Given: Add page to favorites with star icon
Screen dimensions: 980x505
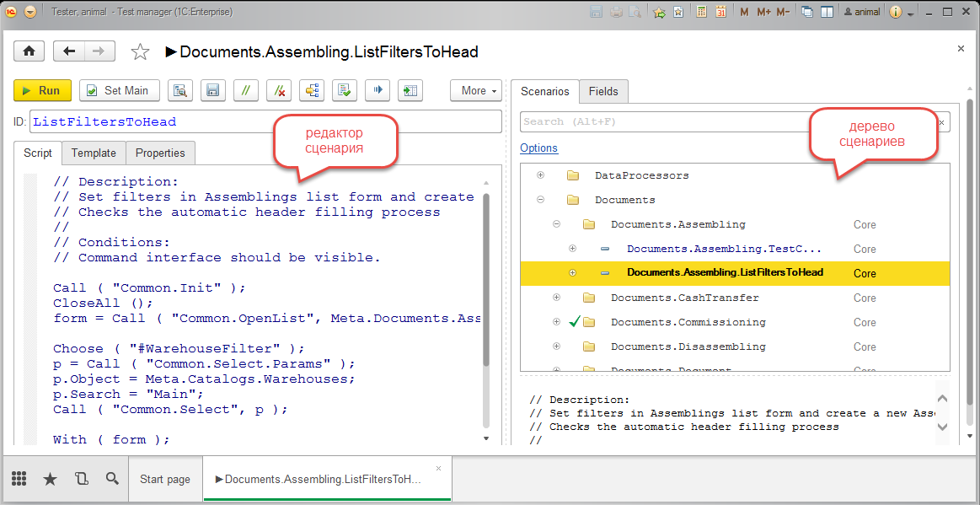Looking at the screenshot, I should pos(140,52).
